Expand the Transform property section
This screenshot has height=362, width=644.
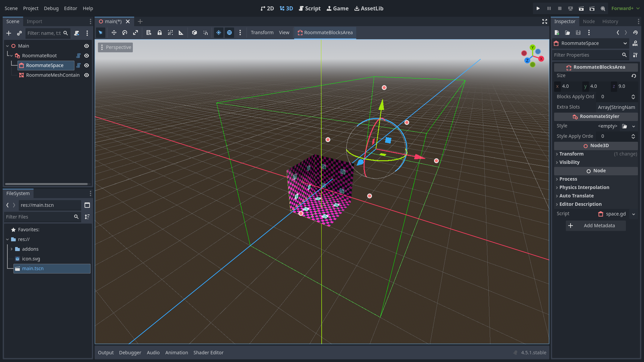(x=571, y=154)
